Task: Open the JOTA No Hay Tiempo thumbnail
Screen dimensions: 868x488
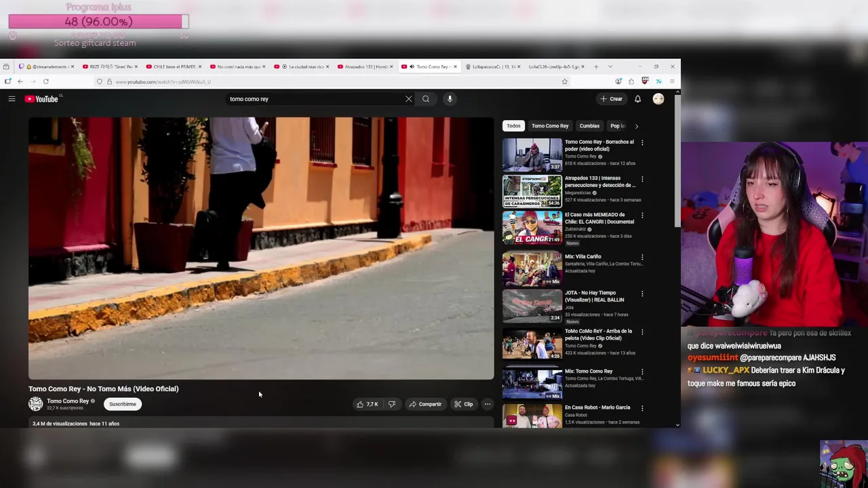Action: coord(532,306)
